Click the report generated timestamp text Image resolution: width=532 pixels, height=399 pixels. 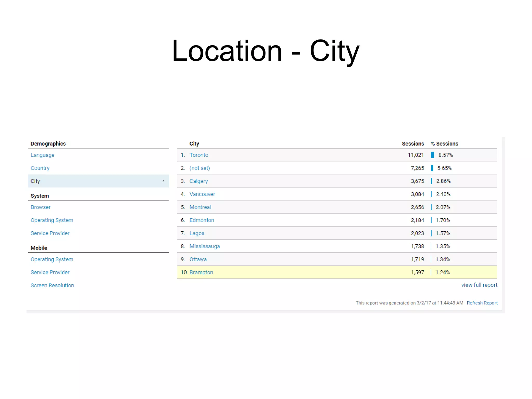coord(409,303)
